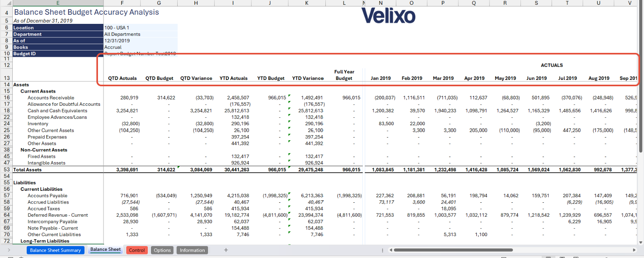Click the 'May 2019' column heading
The height and width of the screenshot is (258, 644).
pyautogui.click(x=505, y=78)
